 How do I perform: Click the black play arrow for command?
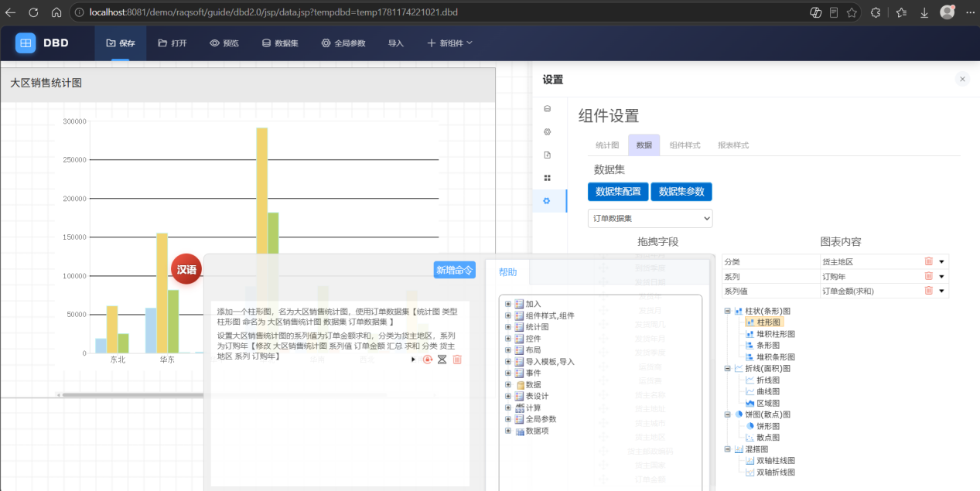[413, 360]
